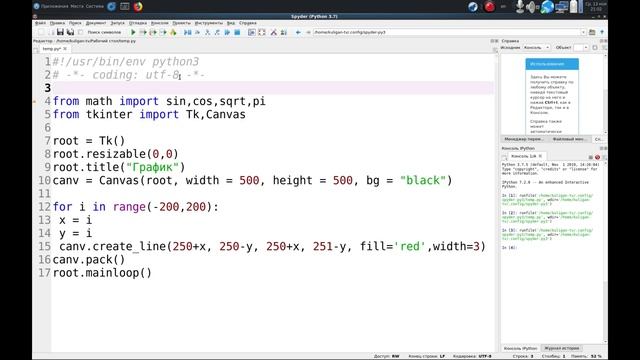Run selection or current line icon
The width and height of the screenshot is (640, 360).
[x=163, y=32]
